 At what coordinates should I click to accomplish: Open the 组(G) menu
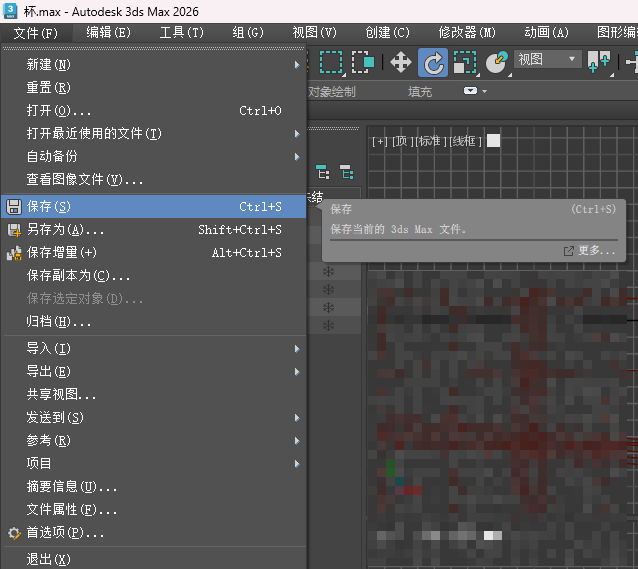click(x=248, y=33)
